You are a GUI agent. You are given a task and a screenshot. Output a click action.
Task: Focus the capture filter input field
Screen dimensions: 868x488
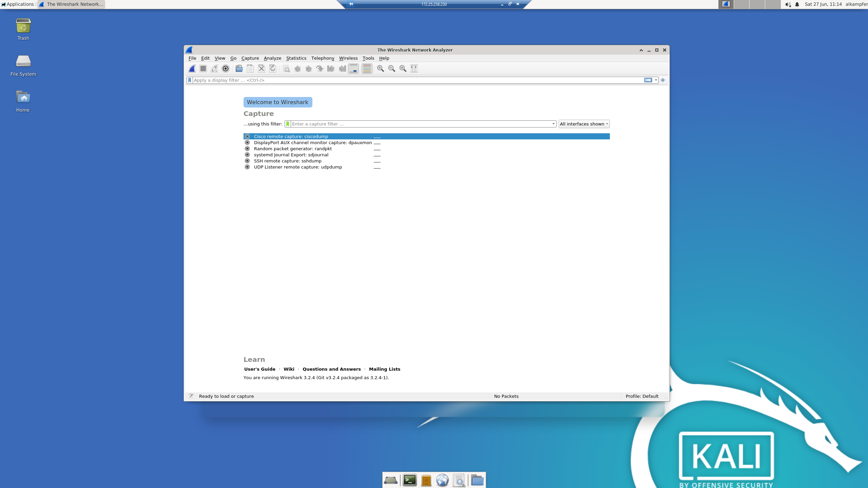(421, 124)
